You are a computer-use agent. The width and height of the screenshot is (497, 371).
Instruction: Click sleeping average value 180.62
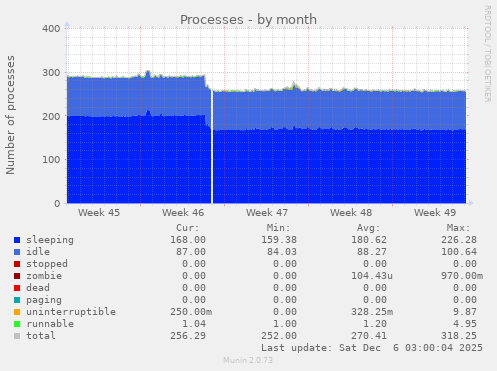[369, 240]
